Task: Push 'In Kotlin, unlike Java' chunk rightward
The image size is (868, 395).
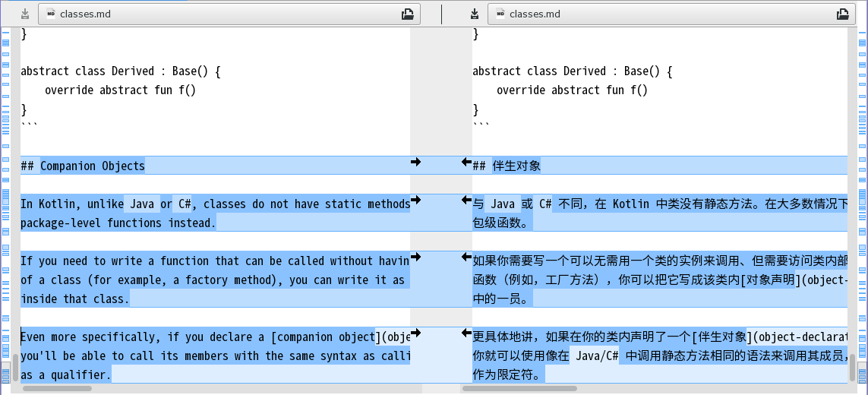Action: coord(415,200)
